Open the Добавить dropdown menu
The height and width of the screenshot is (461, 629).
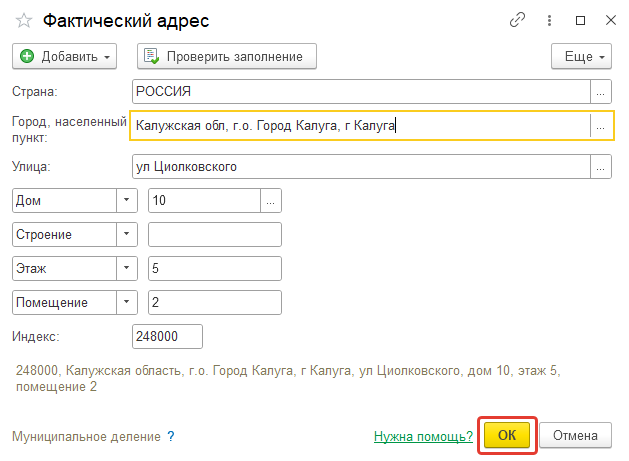[x=65, y=57]
